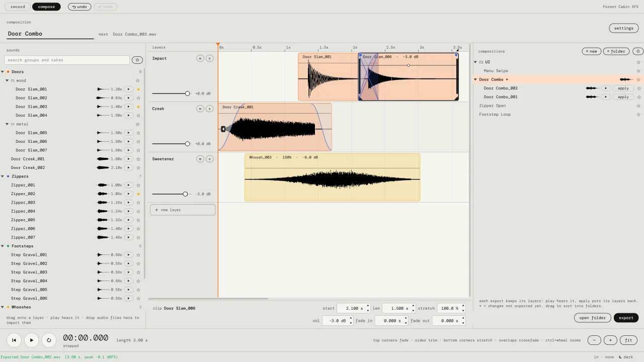
Task: Collapse the Door Combo composition exports
Action: click(475, 79)
